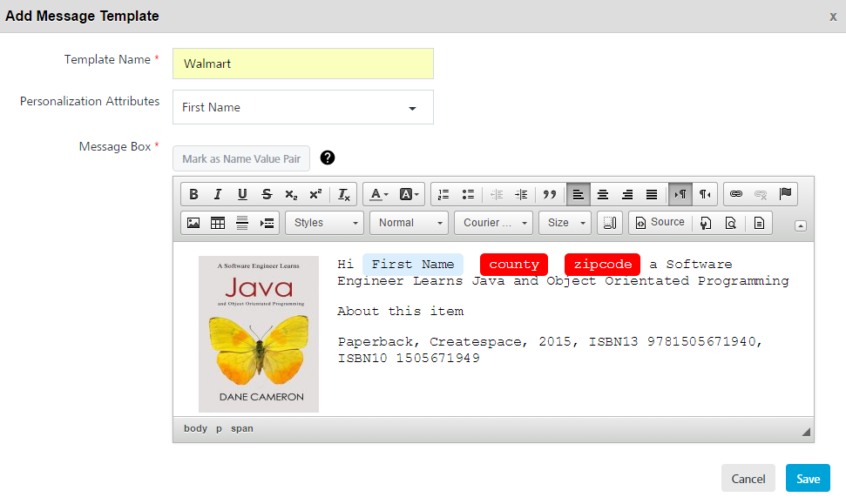
Task: Save the Walmart message template
Action: 807,478
